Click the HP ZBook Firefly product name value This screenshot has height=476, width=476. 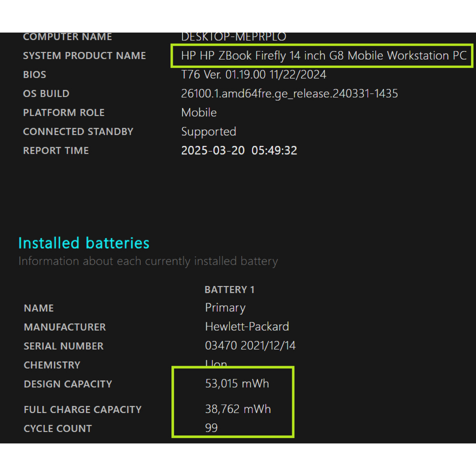click(x=324, y=56)
